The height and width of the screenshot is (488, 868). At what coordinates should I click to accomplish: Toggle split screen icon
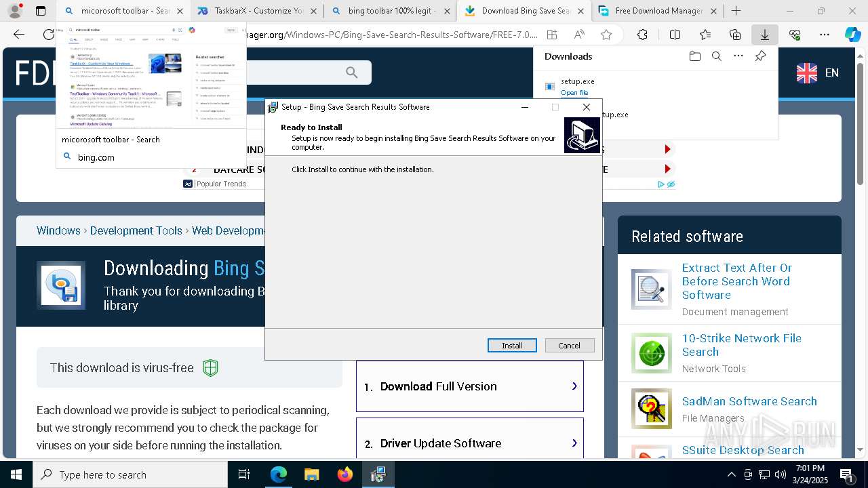click(x=675, y=35)
